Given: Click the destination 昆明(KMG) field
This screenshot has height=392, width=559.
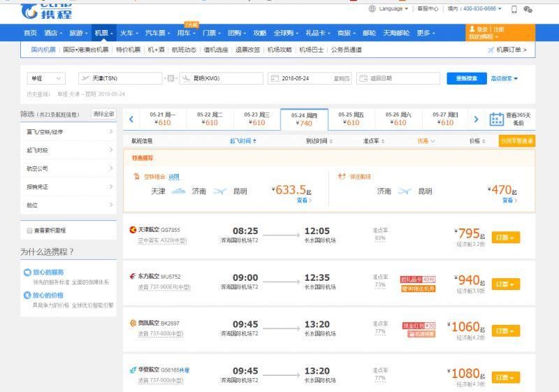Looking at the screenshot, I should 222,78.
